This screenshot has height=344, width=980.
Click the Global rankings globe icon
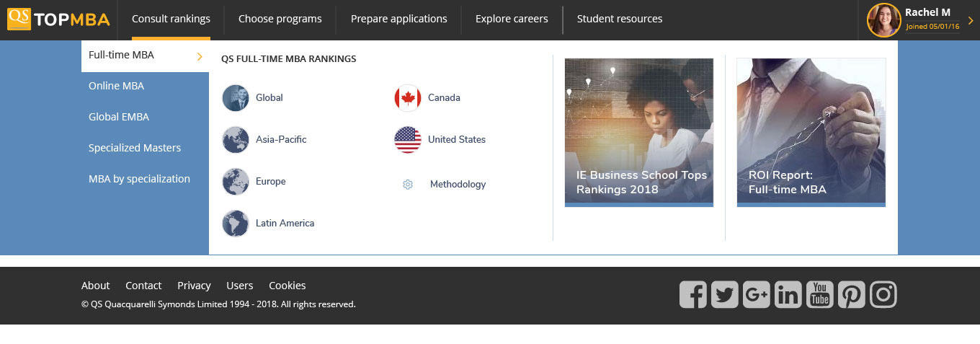(x=236, y=97)
